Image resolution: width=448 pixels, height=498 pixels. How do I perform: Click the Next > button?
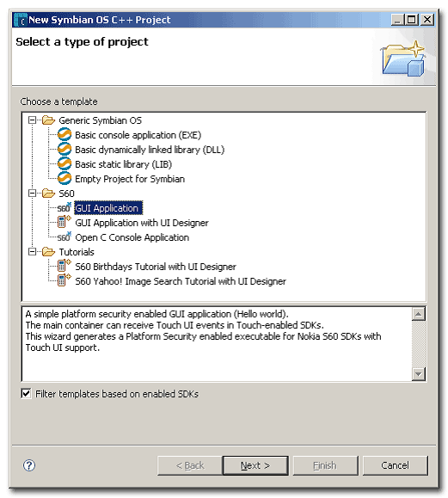point(255,465)
